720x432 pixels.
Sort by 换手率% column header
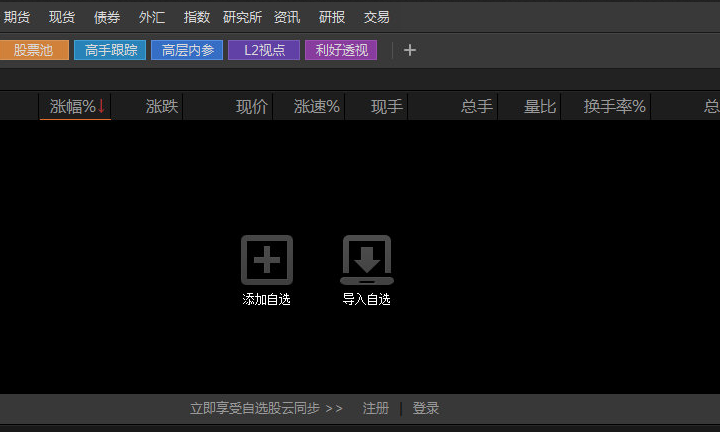click(615, 106)
